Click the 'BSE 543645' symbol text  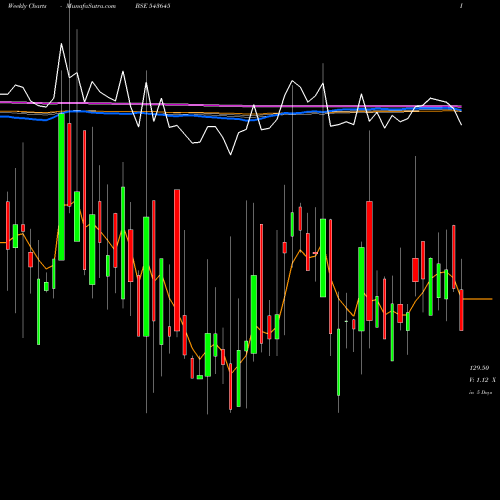point(153,6)
